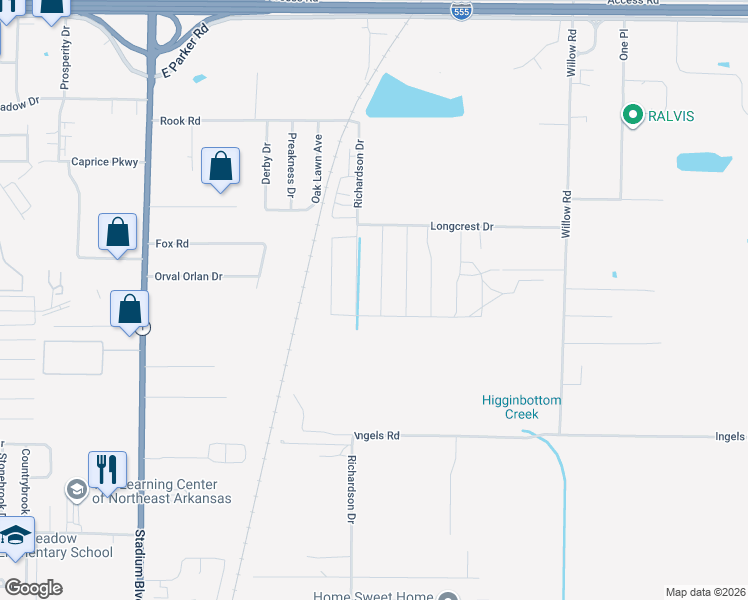Click the Learning Center school icon
Viewport: 748px width, 600px height.
[76, 490]
